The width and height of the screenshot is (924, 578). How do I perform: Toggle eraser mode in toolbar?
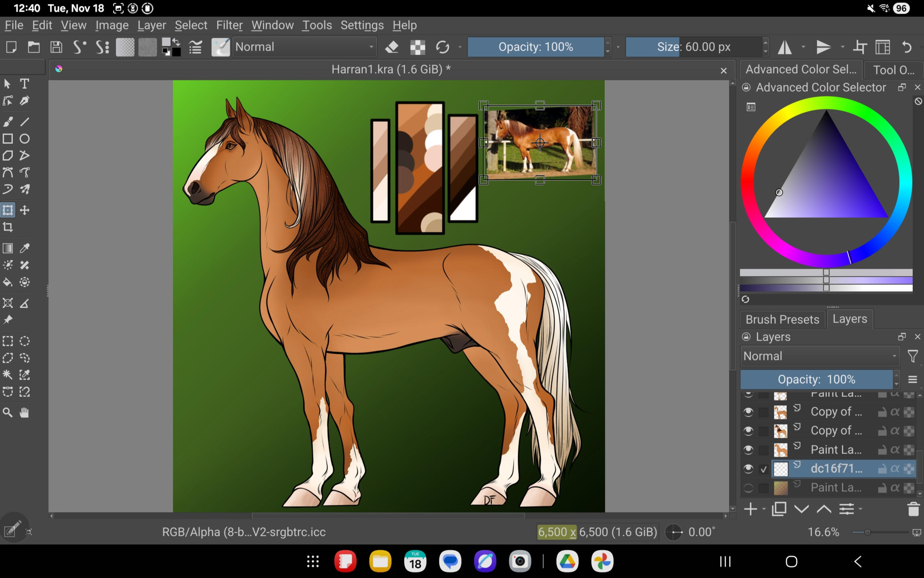392,47
